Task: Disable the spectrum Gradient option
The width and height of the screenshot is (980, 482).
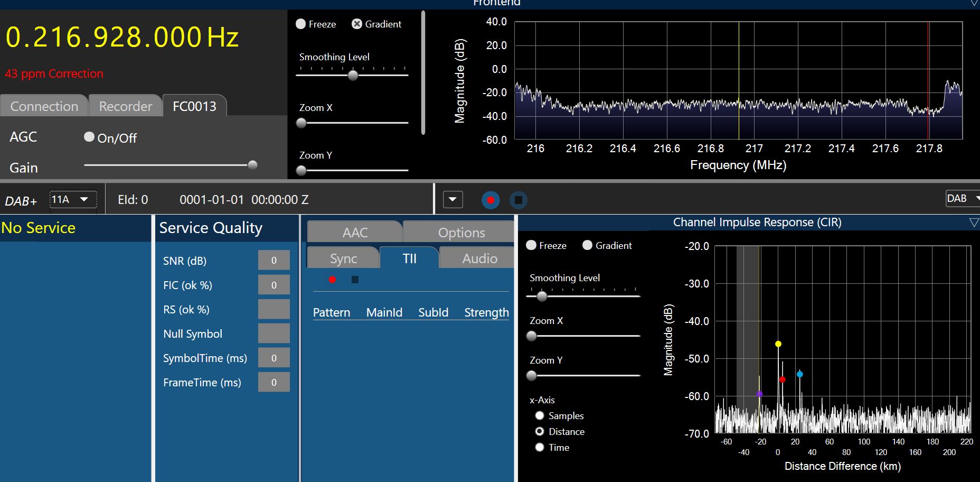Action: 357,24
